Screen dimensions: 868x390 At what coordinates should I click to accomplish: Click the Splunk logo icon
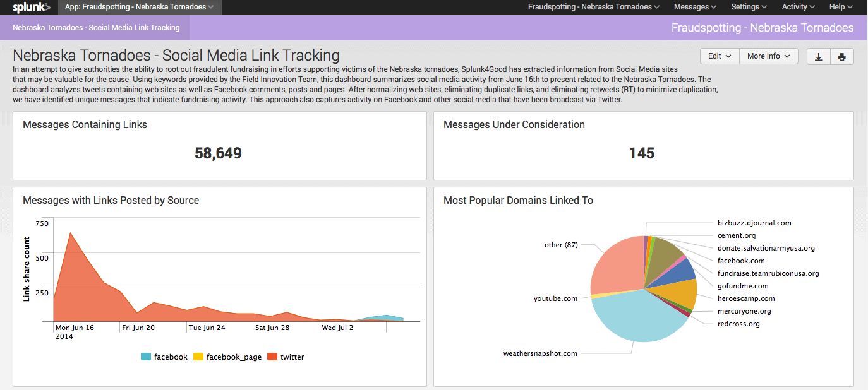tap(31, 8)
